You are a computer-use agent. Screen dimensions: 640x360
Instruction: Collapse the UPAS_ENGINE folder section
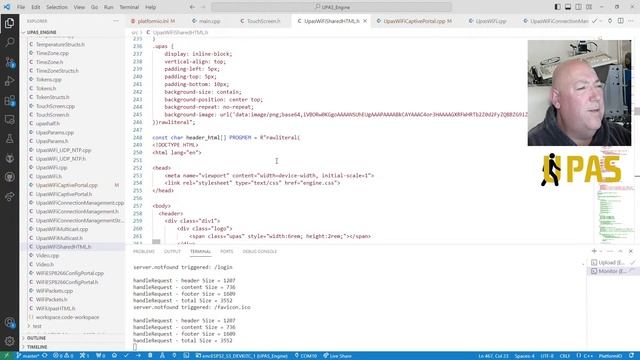(73, 32)
